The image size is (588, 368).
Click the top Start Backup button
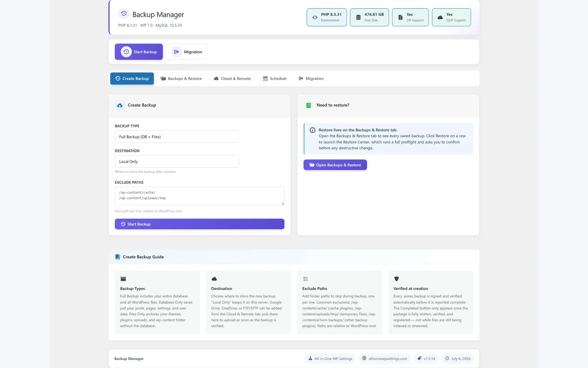click(x=139, y=52)
